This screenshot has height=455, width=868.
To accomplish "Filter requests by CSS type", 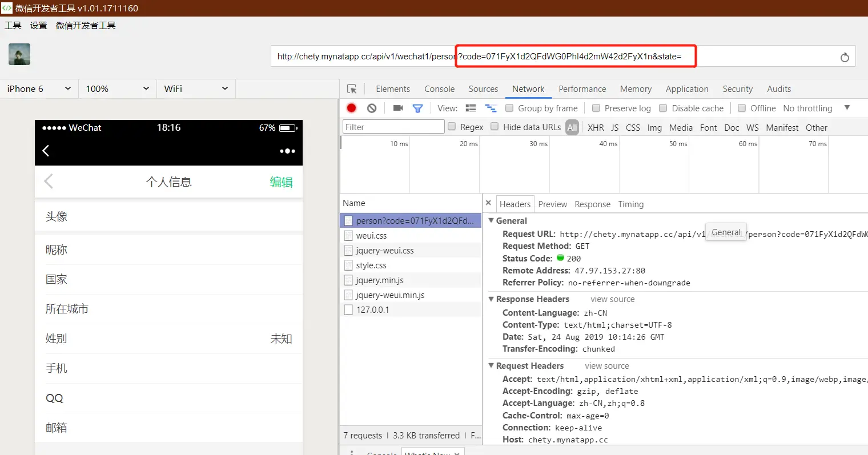I will coord(633,127).
